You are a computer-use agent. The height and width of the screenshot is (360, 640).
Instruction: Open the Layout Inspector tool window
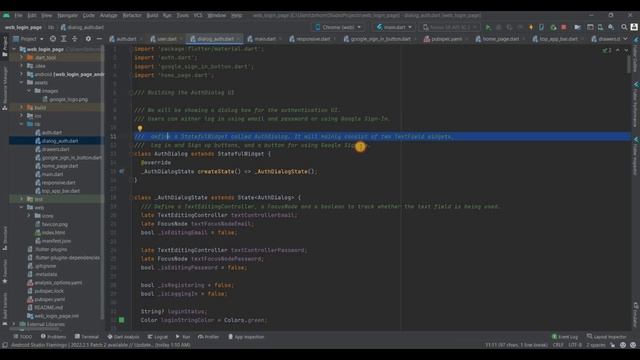click(607, 337)
